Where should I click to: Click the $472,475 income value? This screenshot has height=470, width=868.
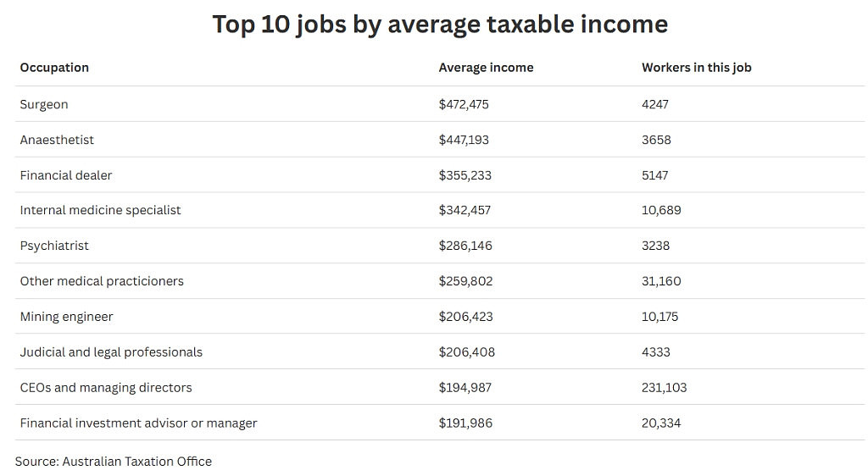point(464,104)
